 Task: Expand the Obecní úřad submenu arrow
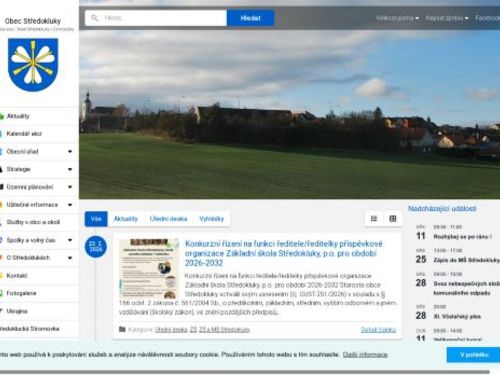coord(70,152)
